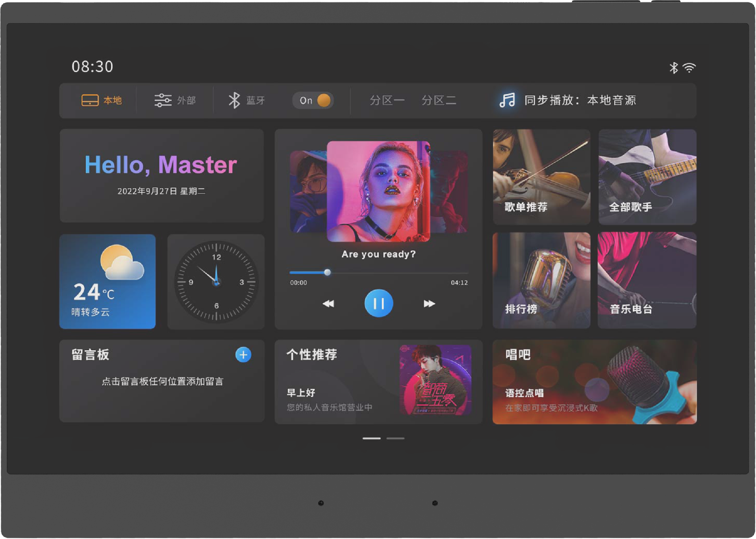
Task: Add a note via the blue plus on 留言板
Action: pyautogui.click(x=243, y=355)
